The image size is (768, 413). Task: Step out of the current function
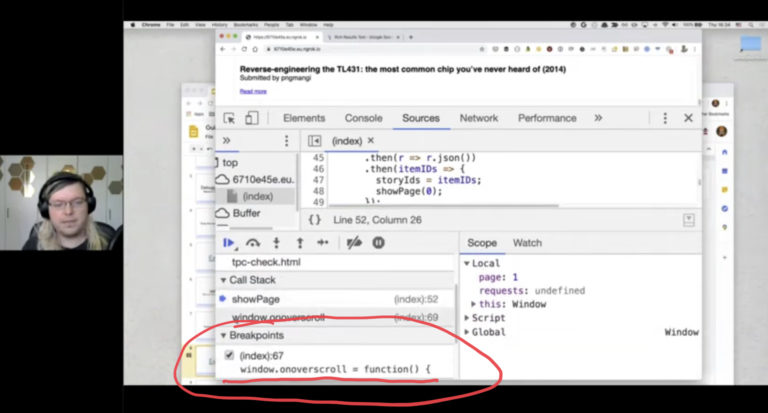click(299, 242)
